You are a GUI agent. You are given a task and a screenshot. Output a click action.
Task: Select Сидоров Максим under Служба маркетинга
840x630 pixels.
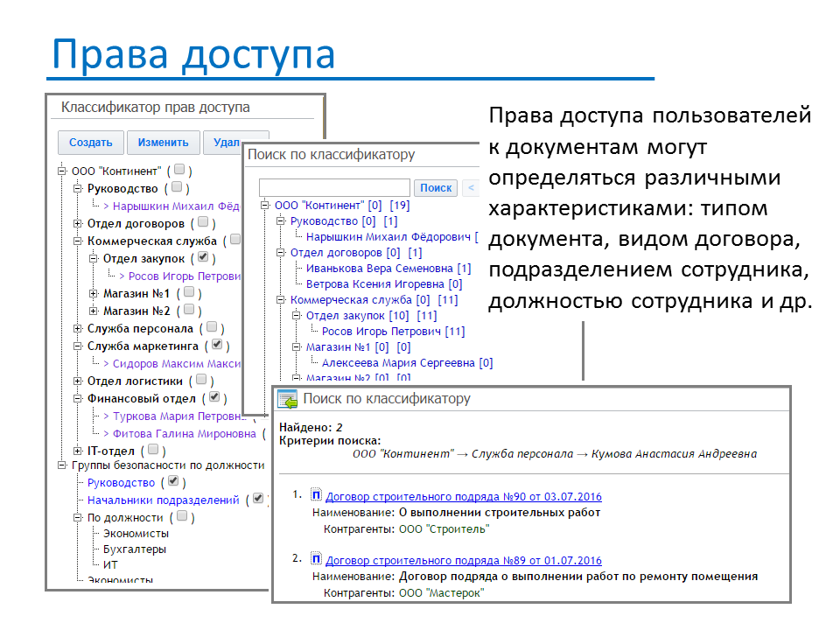[x=176, y=364]
